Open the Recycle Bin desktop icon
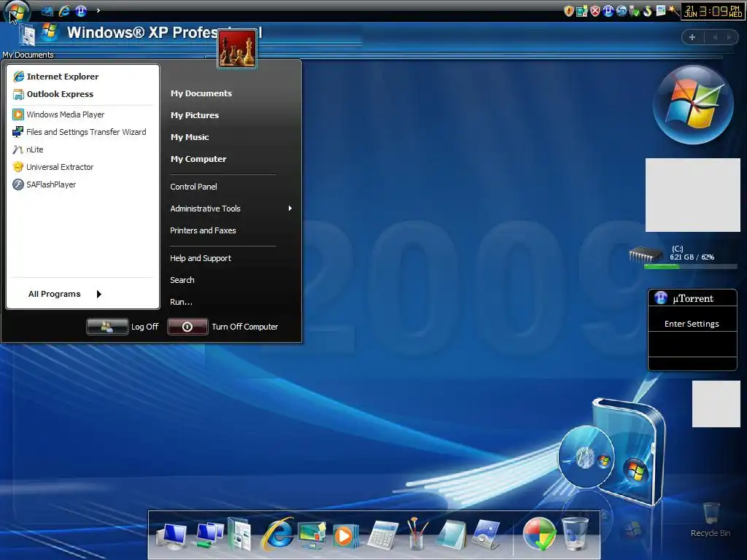 tap(711, 520)
